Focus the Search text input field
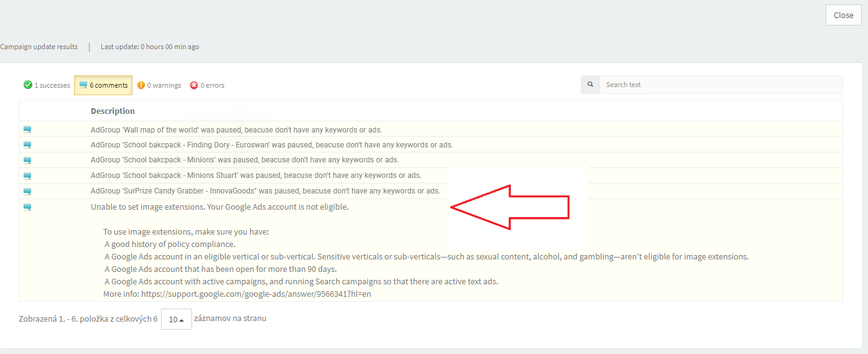 [721, 85]
